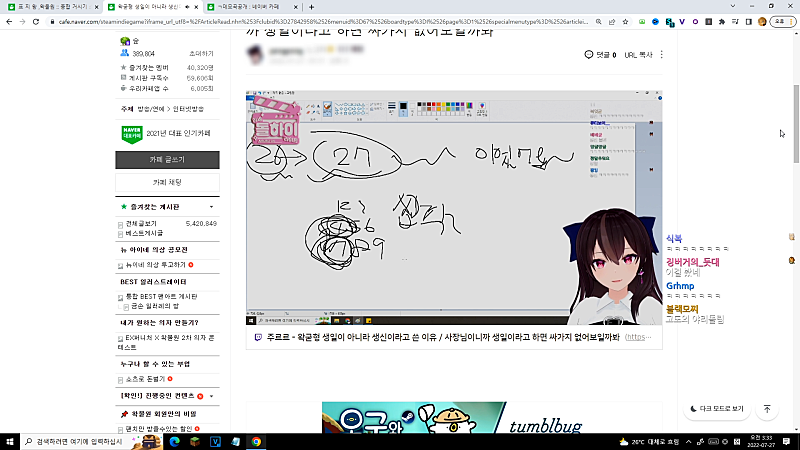This screenshot has width=800, height=450.
Task: Open 전체글보기 board
Action: pyautogui.click(x=141, y=223)
